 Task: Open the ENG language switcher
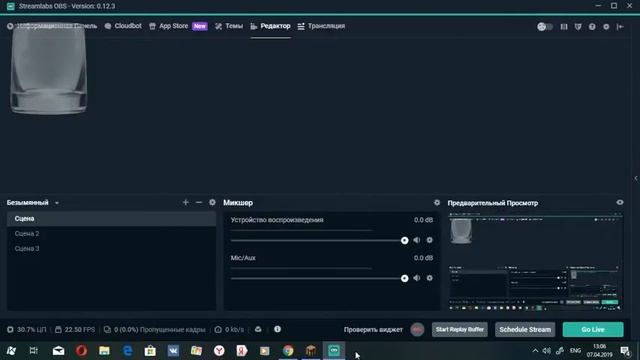point(576,351)
